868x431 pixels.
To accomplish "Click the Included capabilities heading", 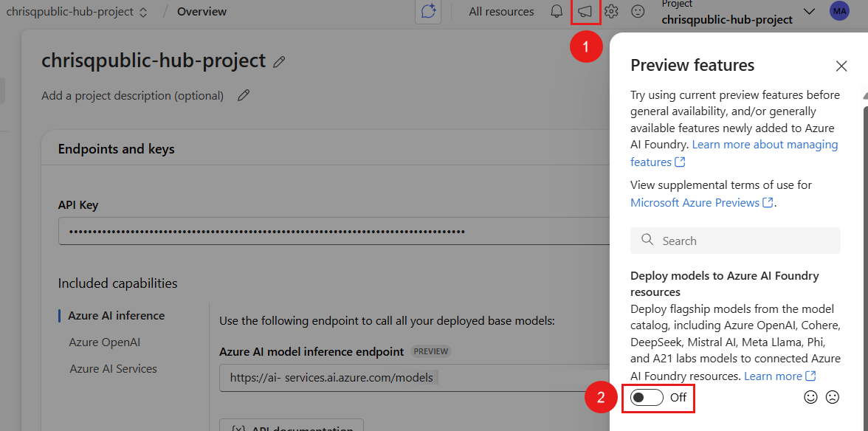I will 118,283.
